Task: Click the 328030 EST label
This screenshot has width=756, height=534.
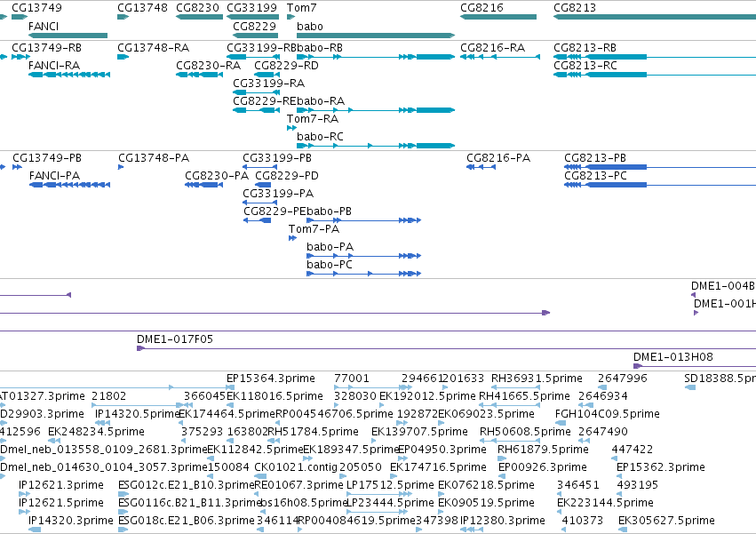Action: click(355, 396)
